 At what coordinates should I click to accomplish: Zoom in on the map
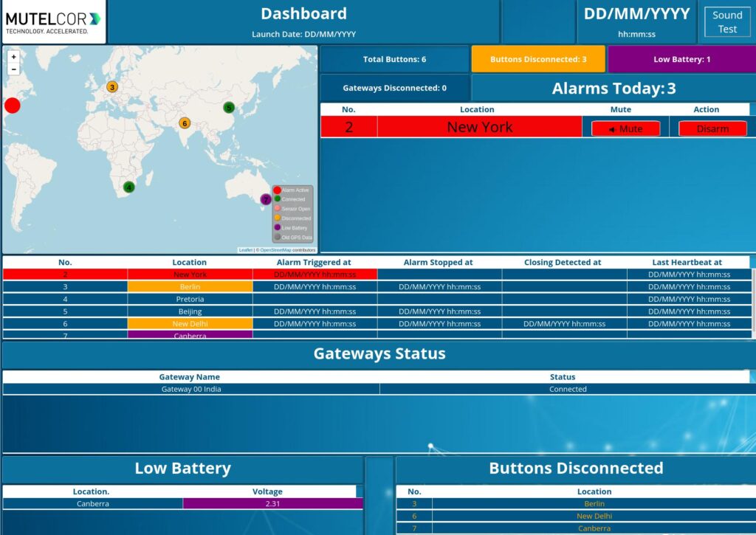(x=13, y=57)
